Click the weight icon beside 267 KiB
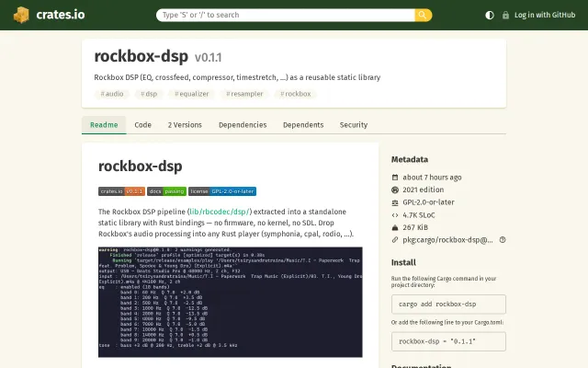Screen dimensions: 588x368 [395, 227]
